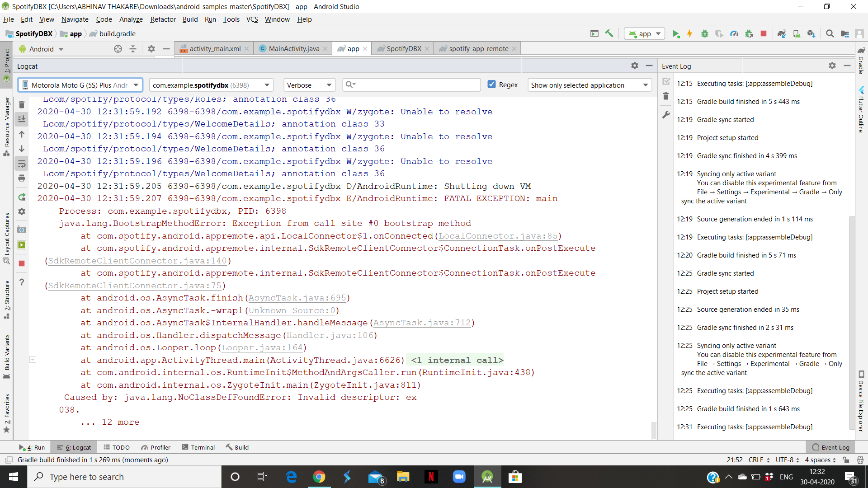The height and width of the screenshot is (488, 868).
Task: Change the Verbose log level
Action: (x=309, y=84)
